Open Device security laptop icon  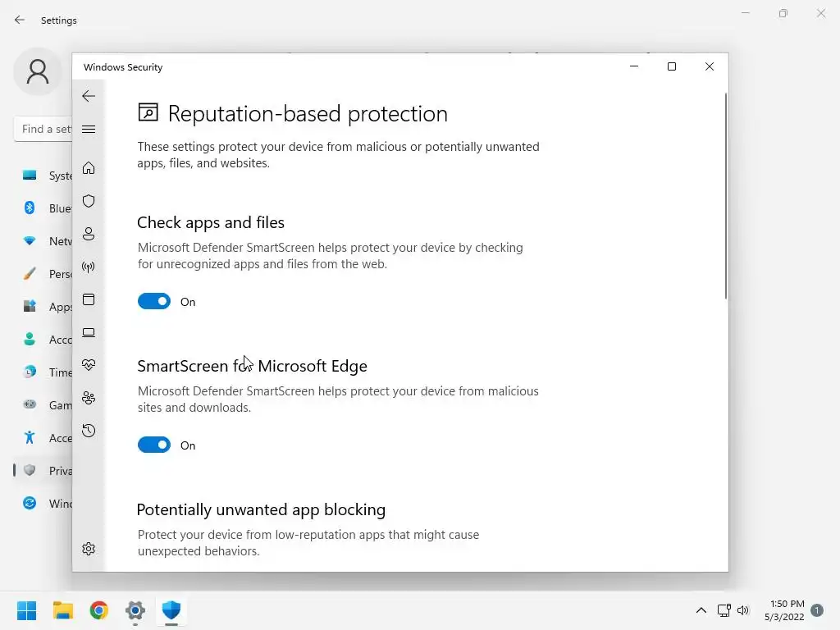click(x=89, y=332)
